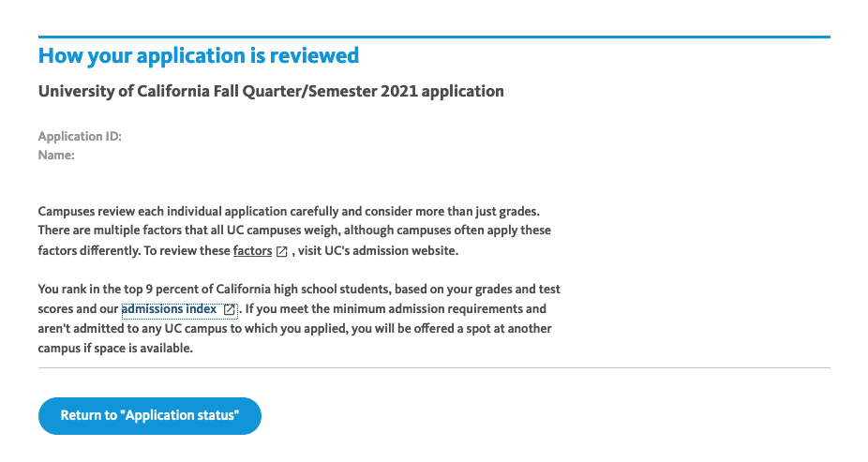Click the word "2021" in the subtitle
Image resolution: width=868 pixels, height=462 pixels.
[x=398, y=91]
